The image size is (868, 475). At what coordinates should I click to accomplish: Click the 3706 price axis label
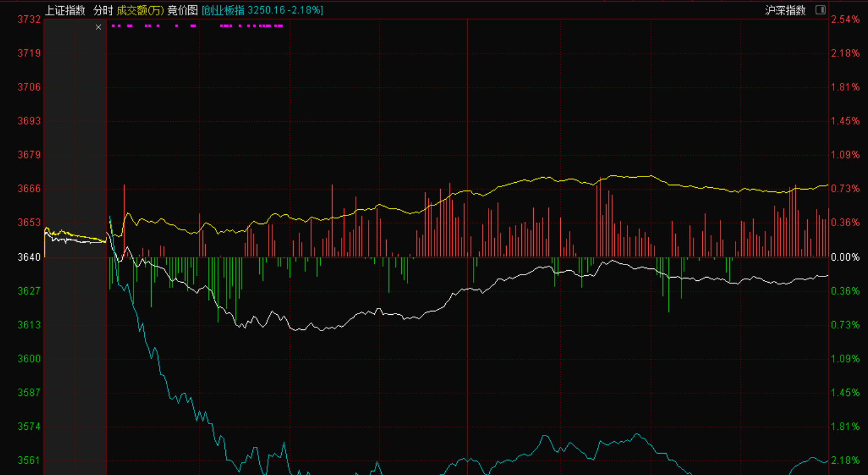point(29,87)
